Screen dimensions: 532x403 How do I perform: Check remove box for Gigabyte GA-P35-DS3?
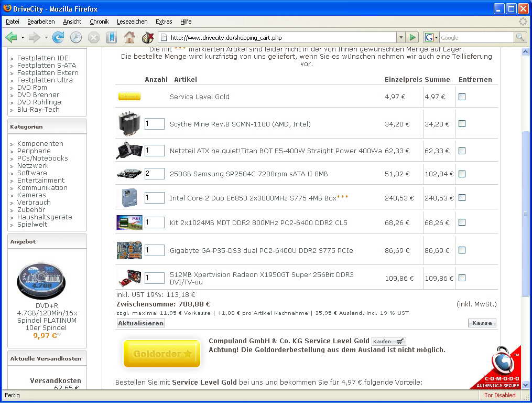point(462,250)
